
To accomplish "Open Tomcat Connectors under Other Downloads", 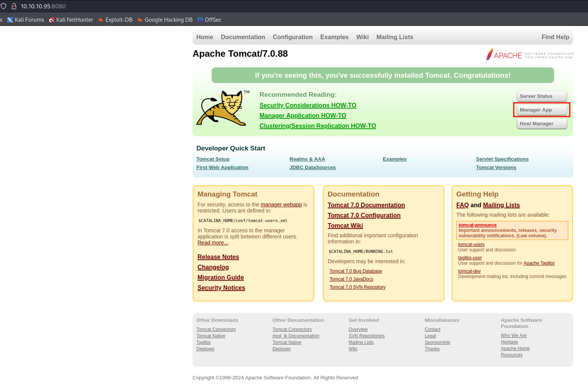I will coord(216,329).
